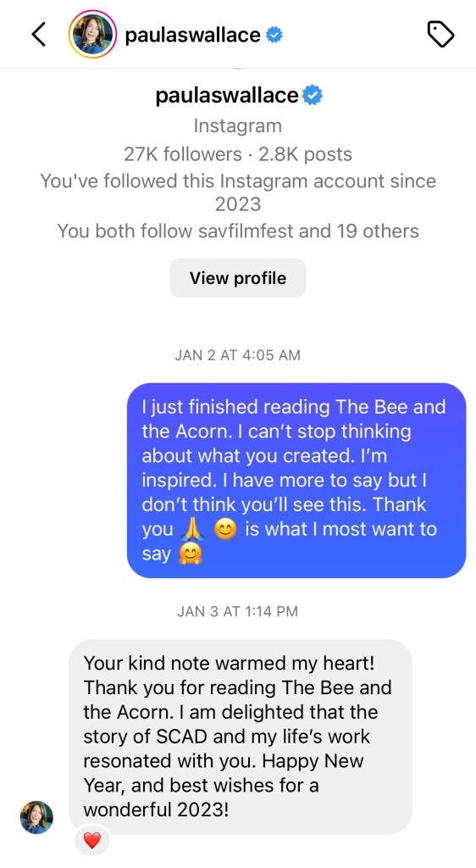Tap the '27K followers · 2.8K posts' line
476x868 pixels.
(238, 154)
